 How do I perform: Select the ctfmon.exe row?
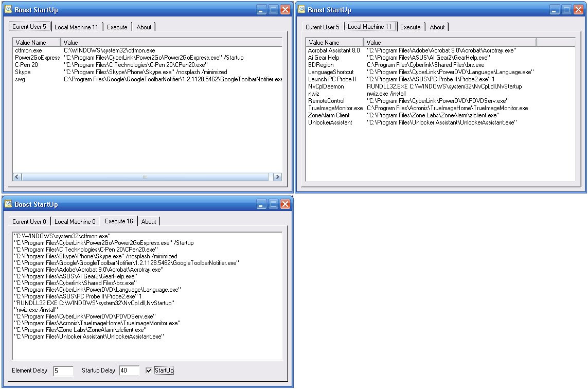(x=147, y=50)
